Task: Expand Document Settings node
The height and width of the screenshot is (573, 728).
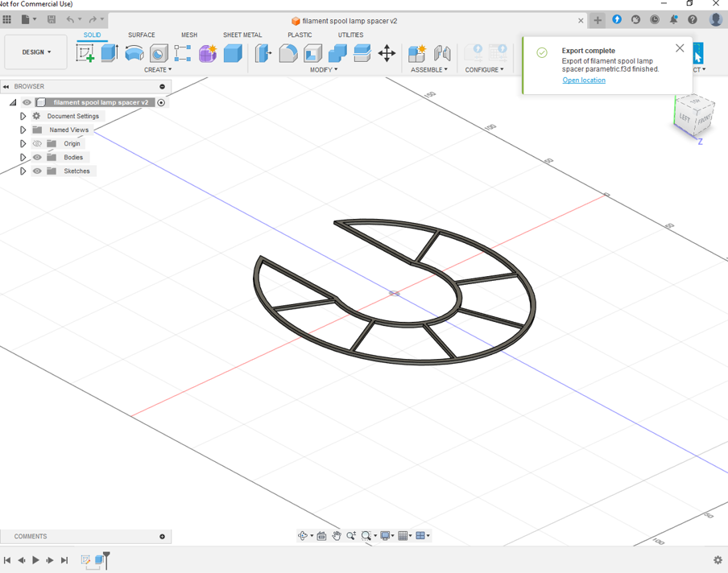Action: [x=23, y=116]
